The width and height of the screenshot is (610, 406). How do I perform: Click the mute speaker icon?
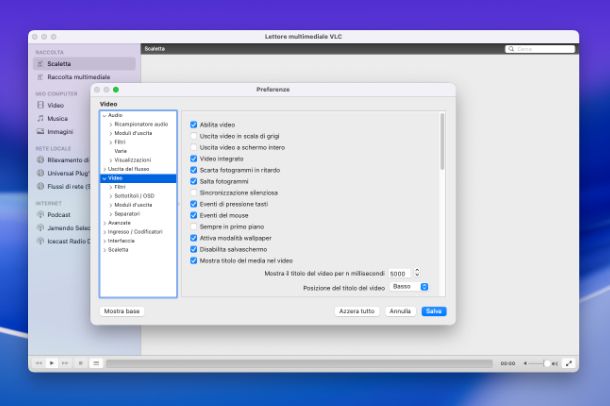[526, 364]
